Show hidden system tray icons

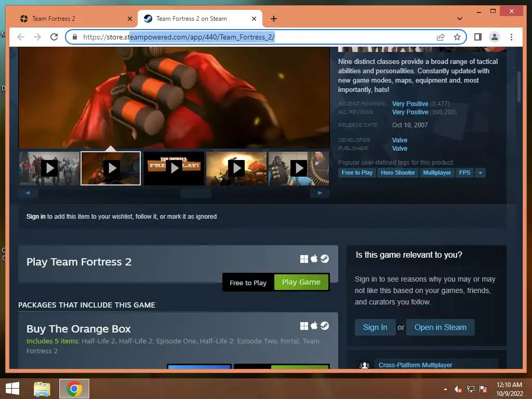point(445,389)
